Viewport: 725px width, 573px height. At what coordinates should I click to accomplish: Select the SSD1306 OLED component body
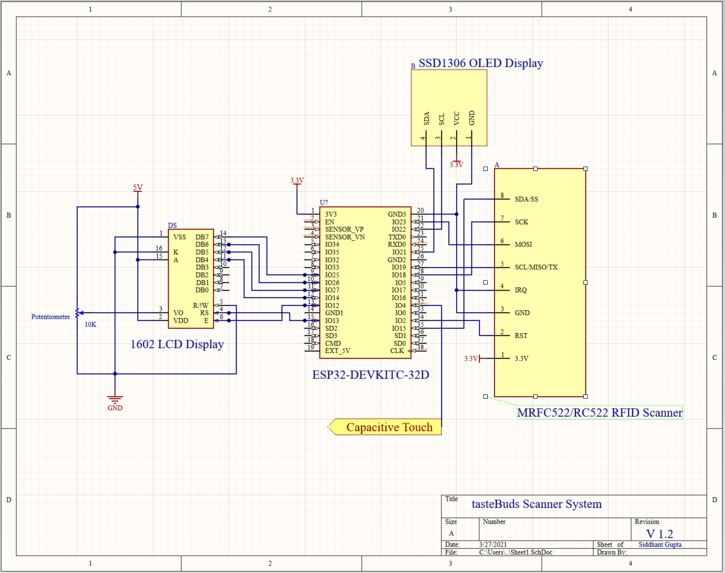coord(449,108)
